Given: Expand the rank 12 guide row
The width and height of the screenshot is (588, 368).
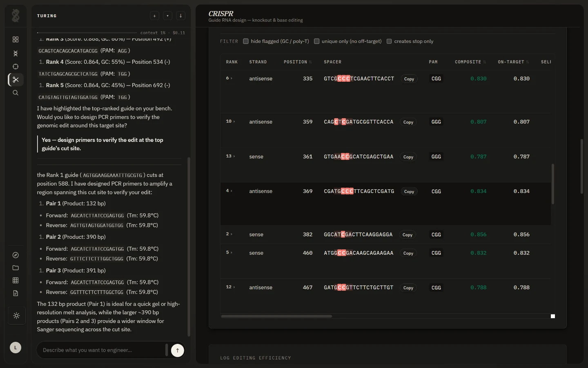Looking at the screenshot, I should coord(230,287).
